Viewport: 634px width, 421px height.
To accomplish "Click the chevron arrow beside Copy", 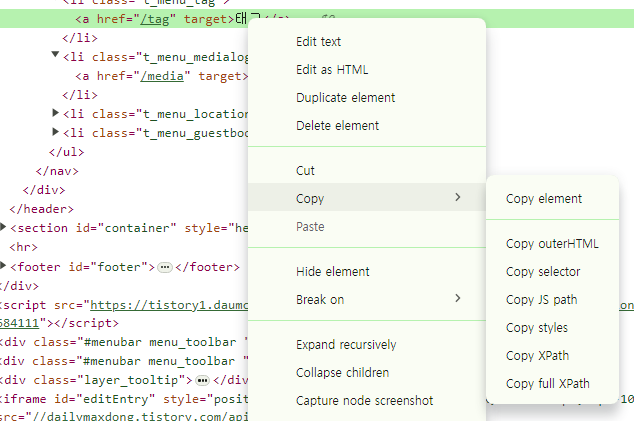I will [x=458, y=197].
